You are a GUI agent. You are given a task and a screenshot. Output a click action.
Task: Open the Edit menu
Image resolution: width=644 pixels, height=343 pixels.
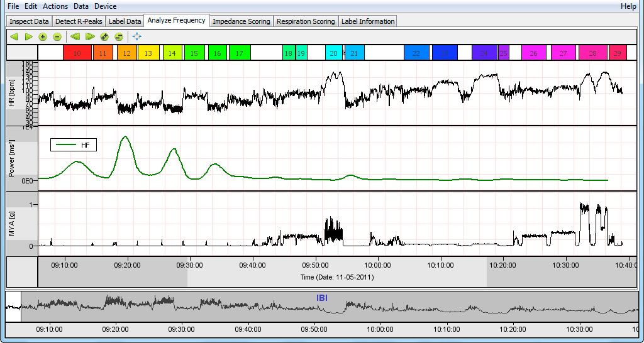tap(31, 6)
